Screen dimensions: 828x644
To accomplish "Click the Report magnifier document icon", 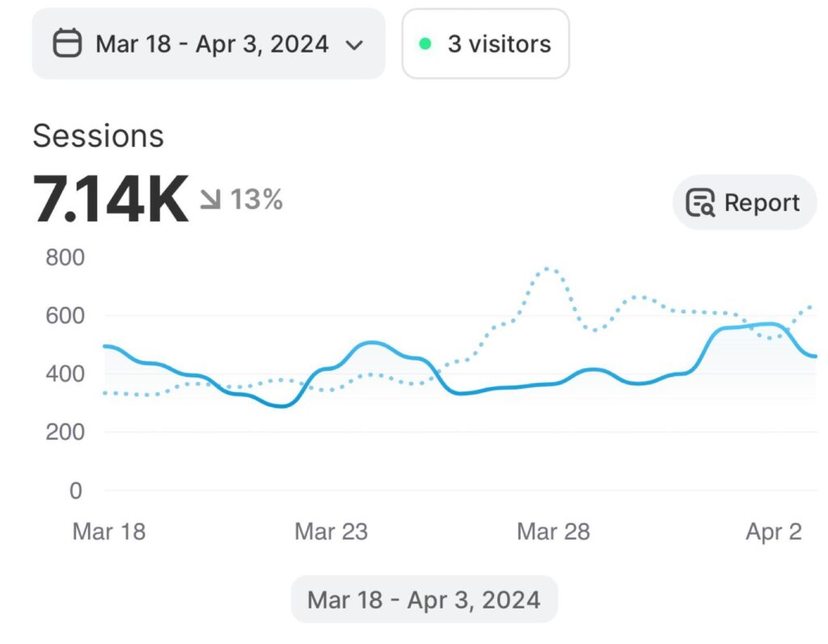I will pos(700,203).
